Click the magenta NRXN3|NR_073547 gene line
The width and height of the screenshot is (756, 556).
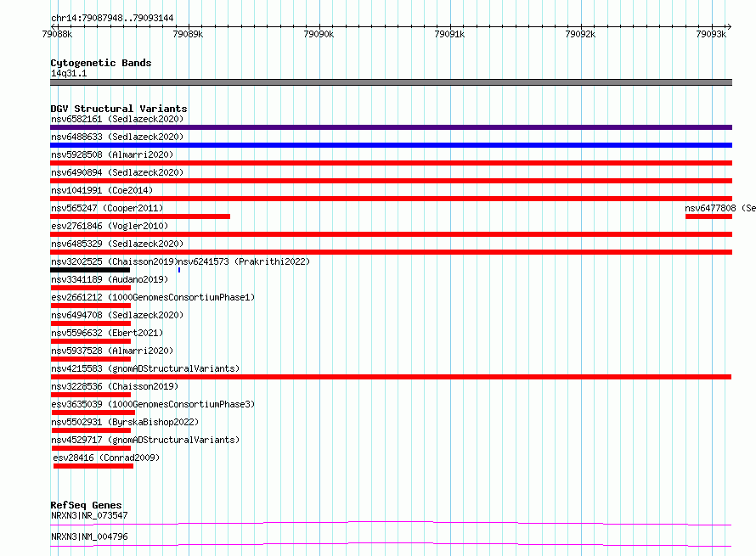[x=391, y=523]
